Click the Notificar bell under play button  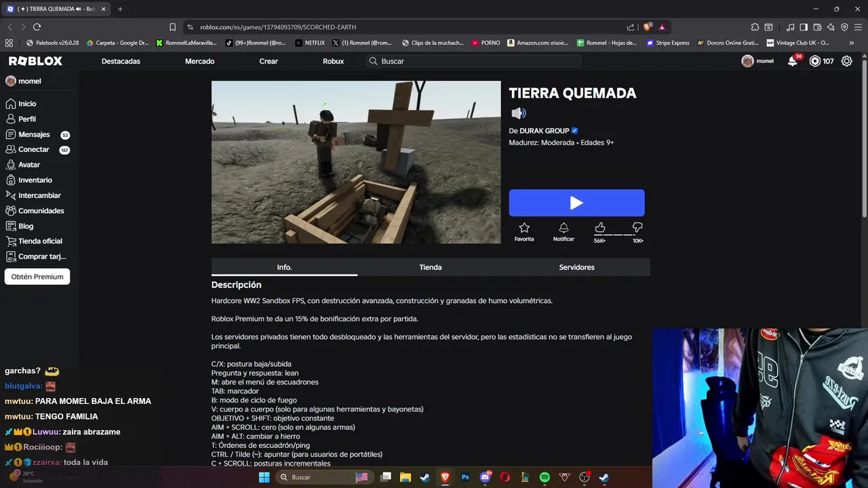[x=564, y=232]
